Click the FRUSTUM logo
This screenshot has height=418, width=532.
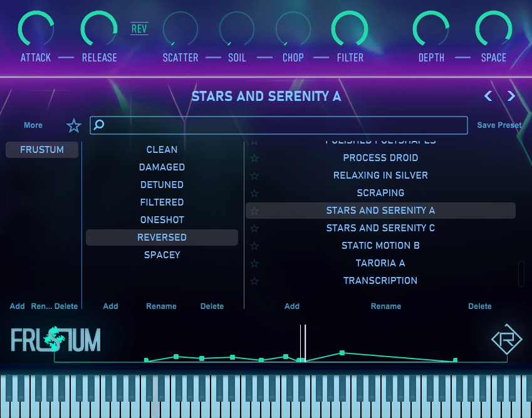click(x=56, y=339)
